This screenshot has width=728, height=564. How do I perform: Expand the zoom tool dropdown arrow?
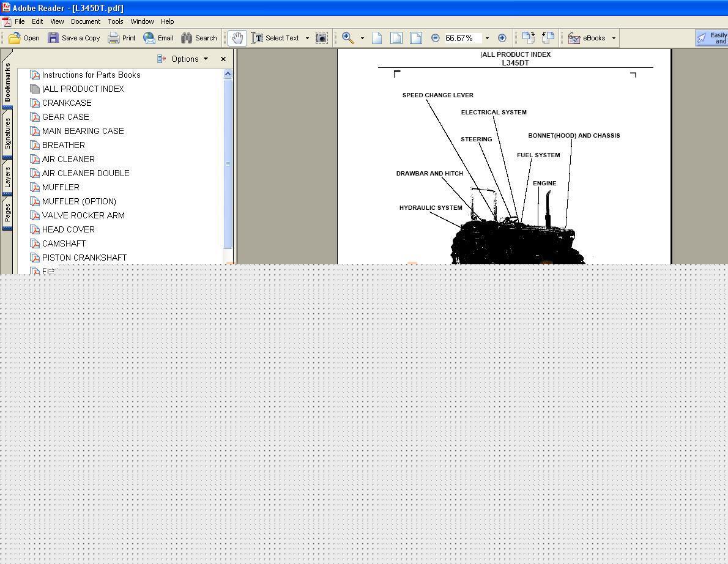click(363, 38)
